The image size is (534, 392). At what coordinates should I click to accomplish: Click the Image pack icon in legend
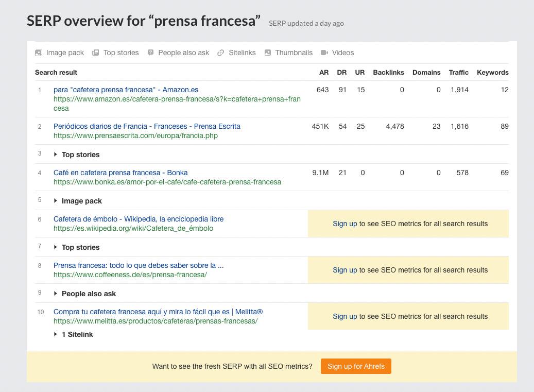pyautogui.click(x=39, y=53)
